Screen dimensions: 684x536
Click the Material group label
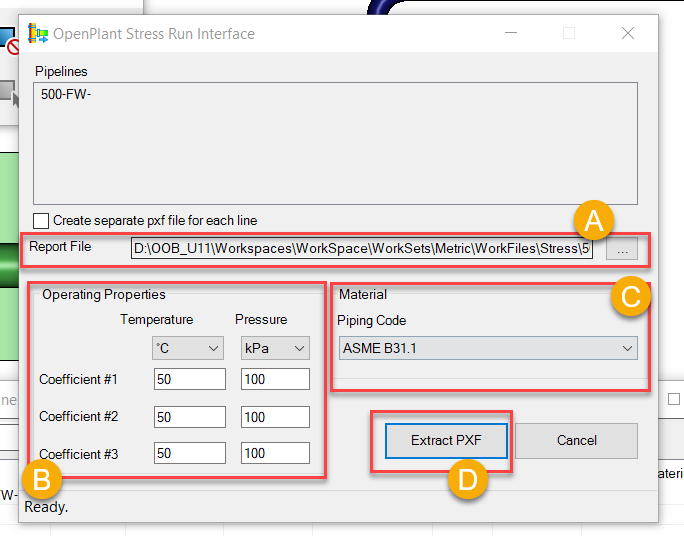363,295
